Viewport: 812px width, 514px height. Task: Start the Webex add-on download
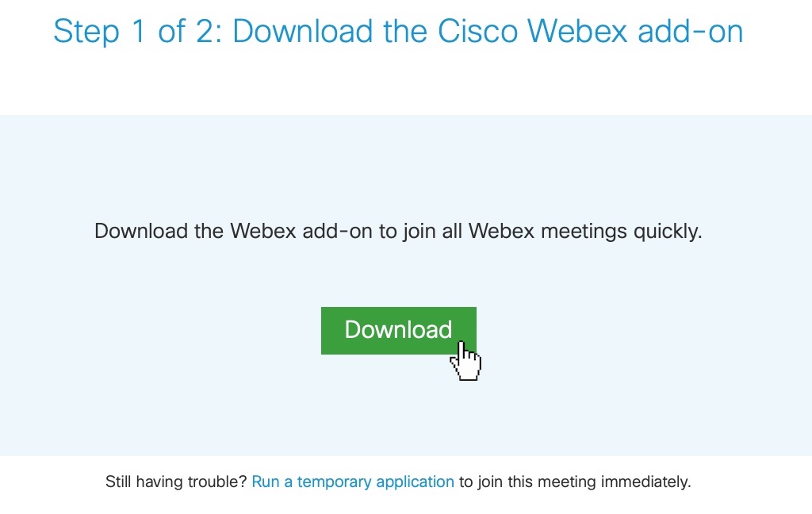(x=398, y=330)
